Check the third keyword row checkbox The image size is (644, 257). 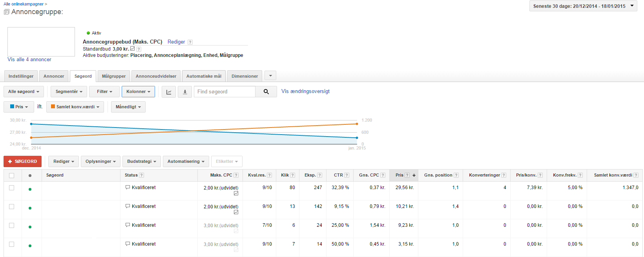tap(11, 226)
